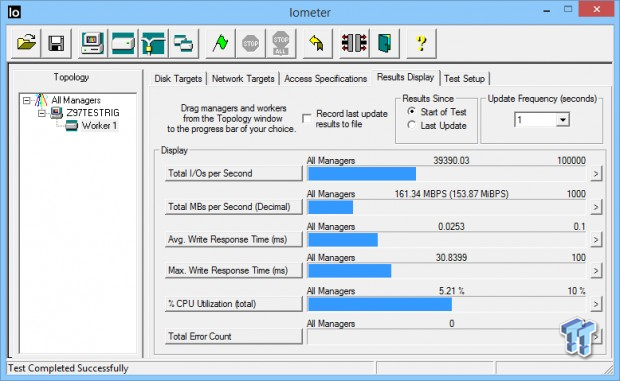Reset workers with the yellow back arrow

(318, 43)
